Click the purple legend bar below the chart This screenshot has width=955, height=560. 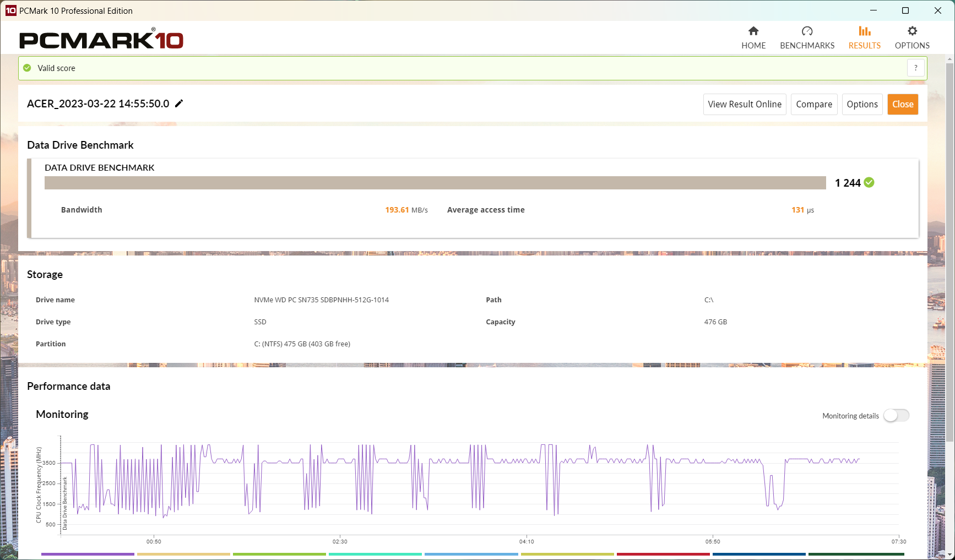[x=88, y=554]
